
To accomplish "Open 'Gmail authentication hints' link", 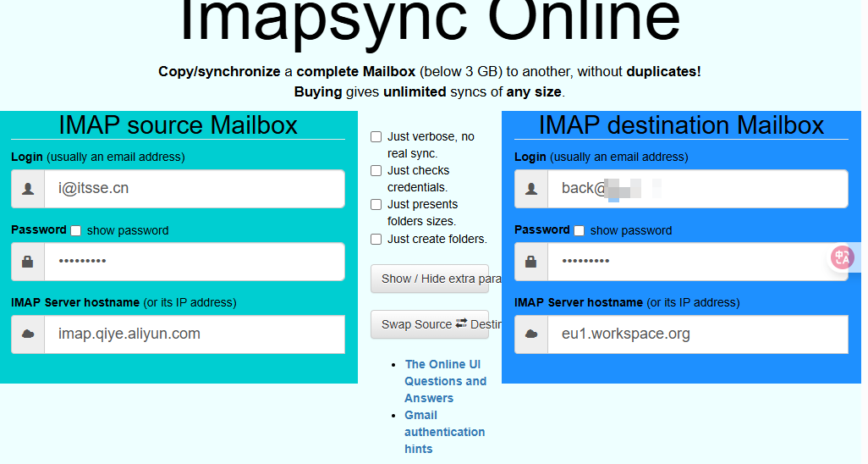I will [x=444, y=432].
